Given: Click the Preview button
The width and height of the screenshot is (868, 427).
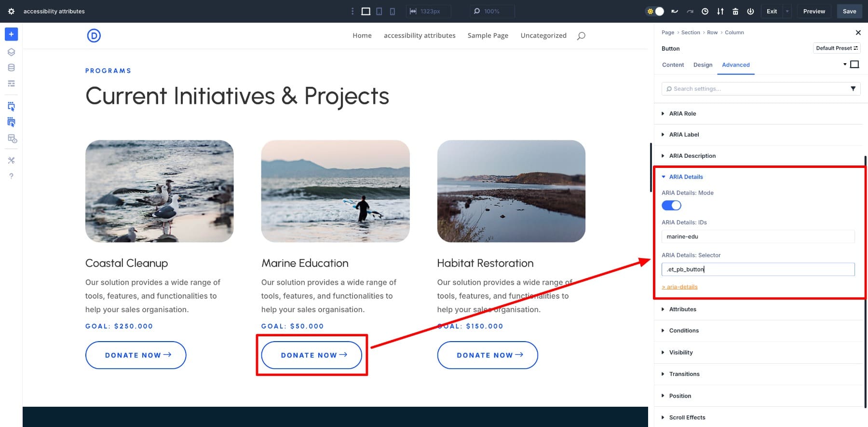Looking at the screenshot, I should click(814, 11).
